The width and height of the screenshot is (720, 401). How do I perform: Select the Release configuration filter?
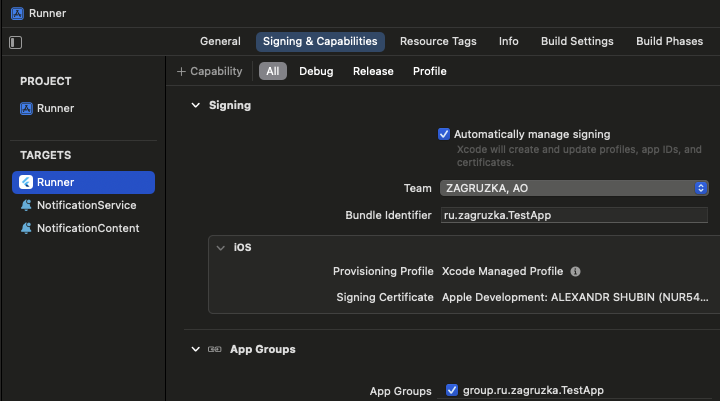pyautogui.click(x=373, y=71)
